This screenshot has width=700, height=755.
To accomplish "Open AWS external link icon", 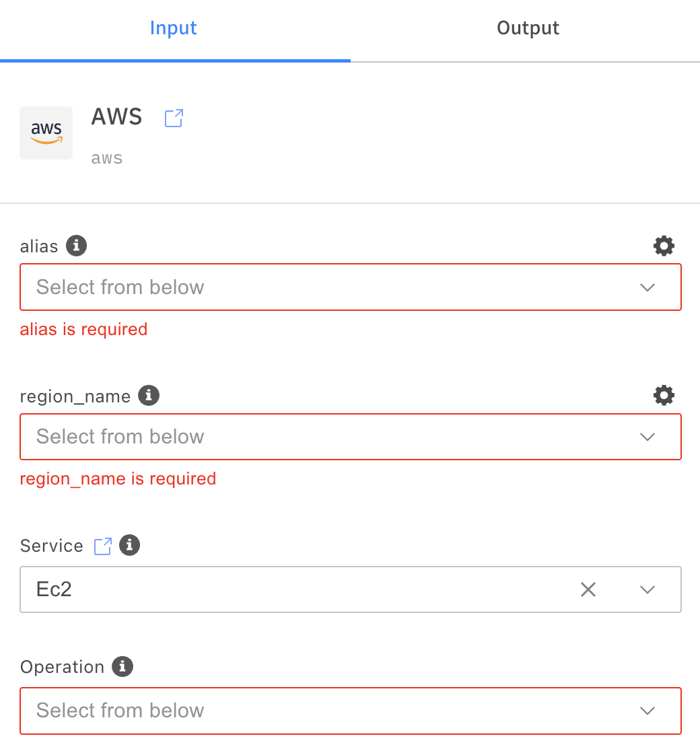I will click(x=174, y=118).
